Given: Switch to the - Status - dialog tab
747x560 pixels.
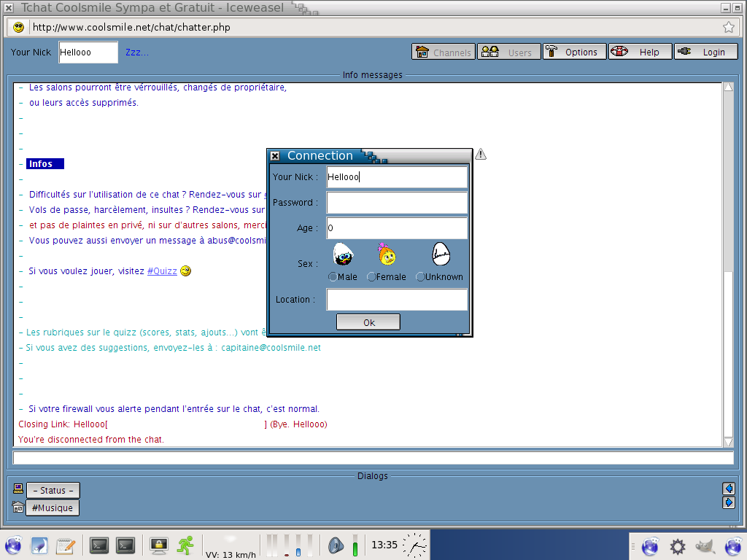Looking at the screenshot, I should click(53, 491).
